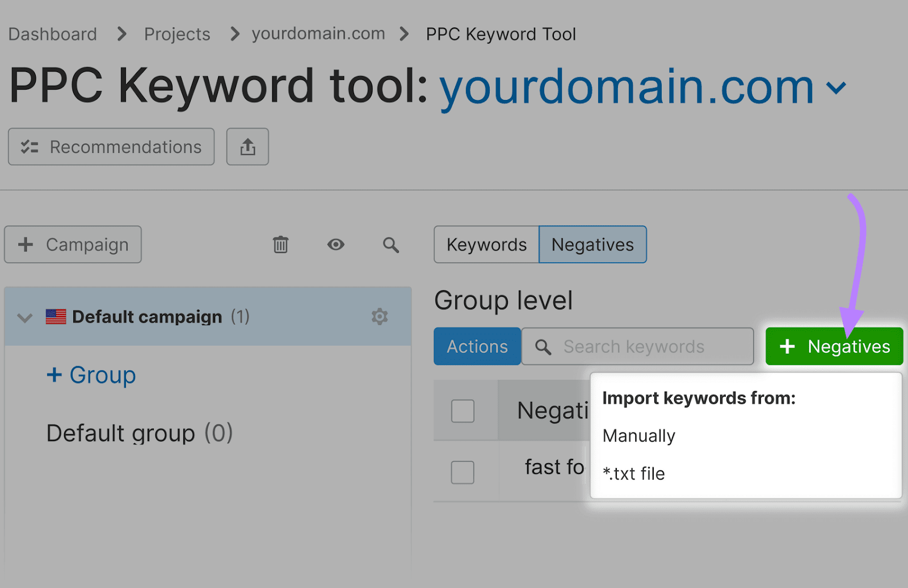Toggle the eye visibility icon
This screenshot has height=588, width=908.
335,245
